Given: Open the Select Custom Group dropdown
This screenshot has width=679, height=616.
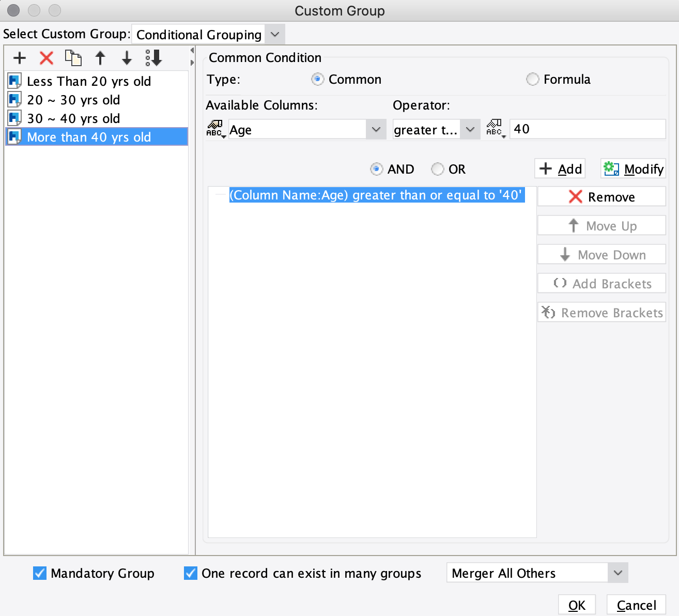Looking at the screenshot, I should click(274, 34).
